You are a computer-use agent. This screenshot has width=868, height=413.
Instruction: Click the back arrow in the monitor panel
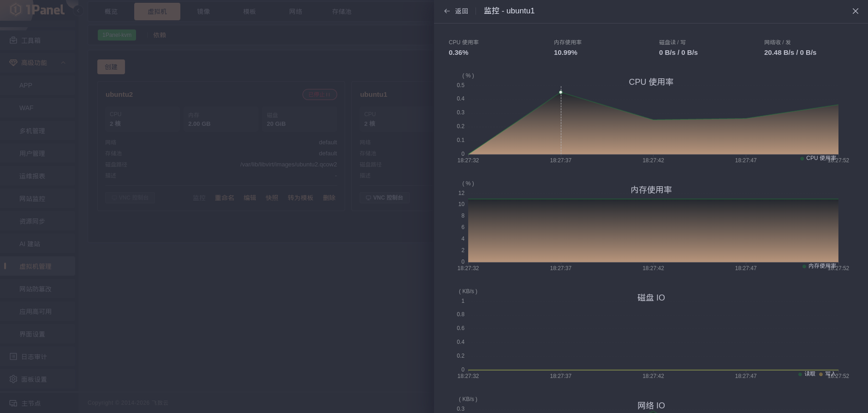[x=446, y=11]
